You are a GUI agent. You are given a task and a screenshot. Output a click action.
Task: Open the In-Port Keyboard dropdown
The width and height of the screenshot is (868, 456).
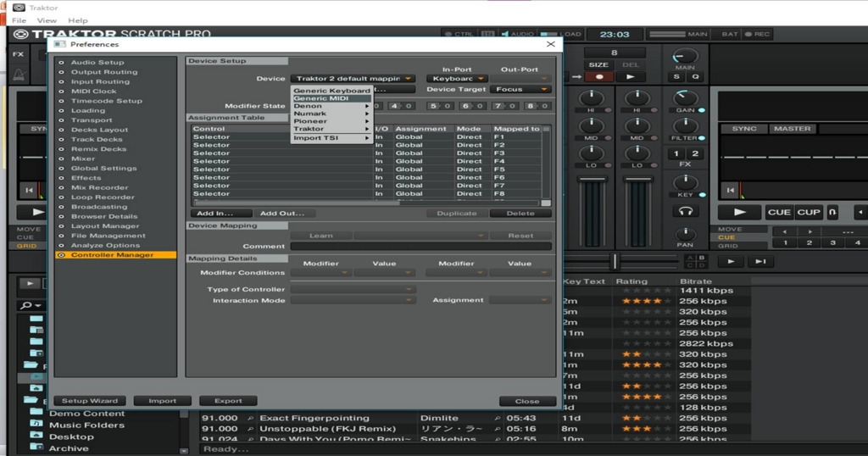[457, 79]
